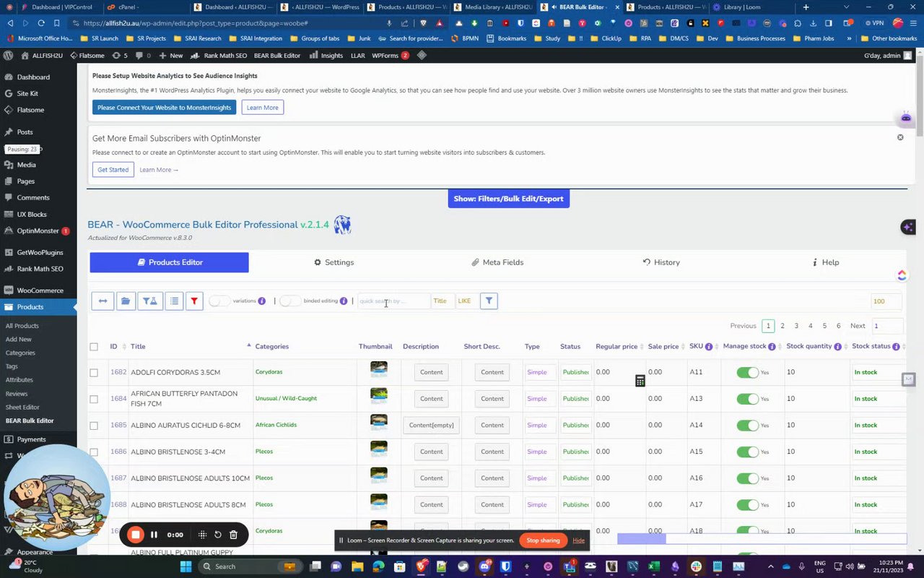Go to page 3 of products
Image resolution: width=924 pixels, height=578 pixels.
click(796, 326)
